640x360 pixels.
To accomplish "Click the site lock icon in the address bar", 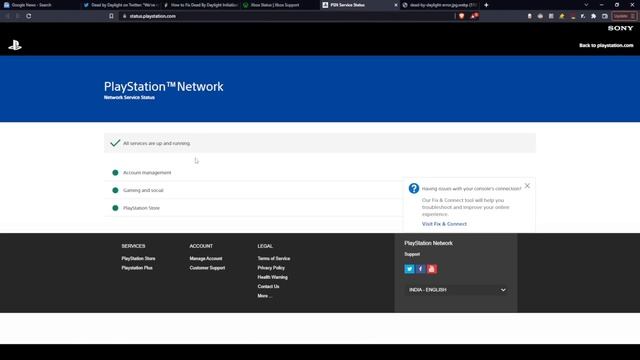I will (x=124, y=16).
